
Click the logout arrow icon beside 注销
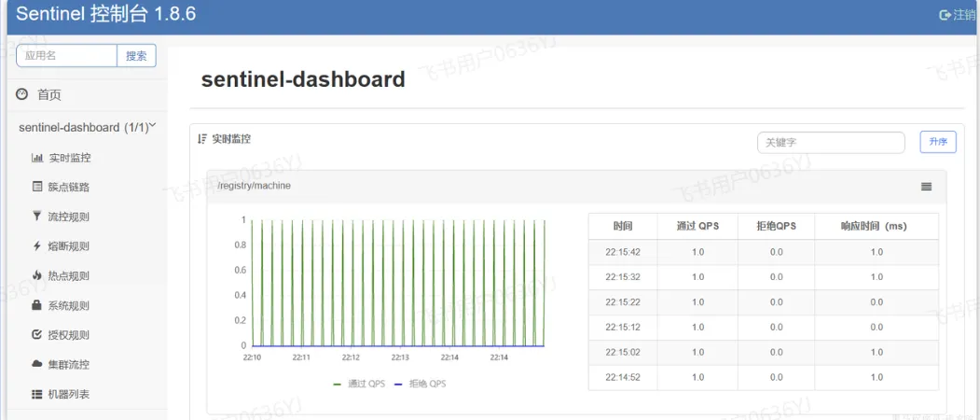(x=945, y=15)
